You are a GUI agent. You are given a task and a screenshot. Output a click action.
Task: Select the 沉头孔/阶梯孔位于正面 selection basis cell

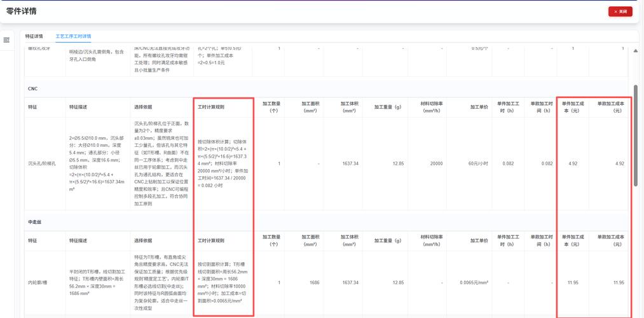pyautogui.click(x=161, y=163)
